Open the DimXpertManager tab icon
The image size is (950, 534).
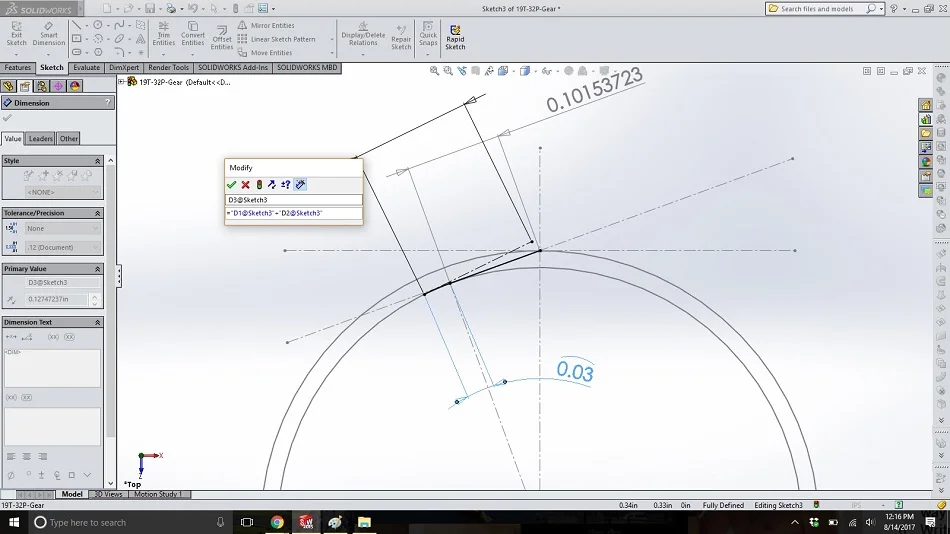point(58,86)
